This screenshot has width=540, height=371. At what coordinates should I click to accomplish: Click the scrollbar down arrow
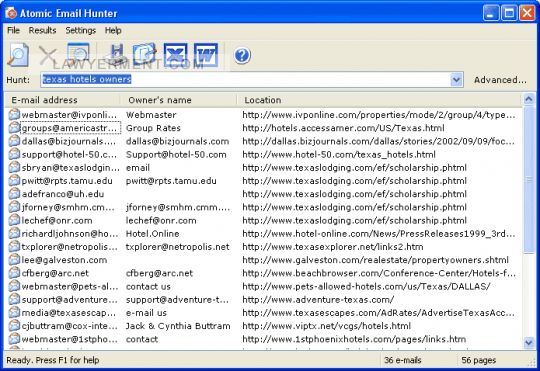[529, 342]
